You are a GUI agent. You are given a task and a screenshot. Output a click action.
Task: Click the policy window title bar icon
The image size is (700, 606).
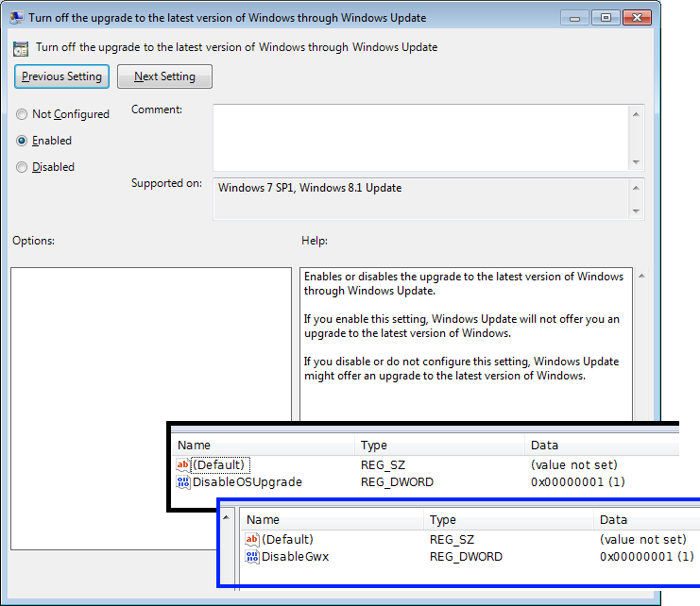click(17, 17)
